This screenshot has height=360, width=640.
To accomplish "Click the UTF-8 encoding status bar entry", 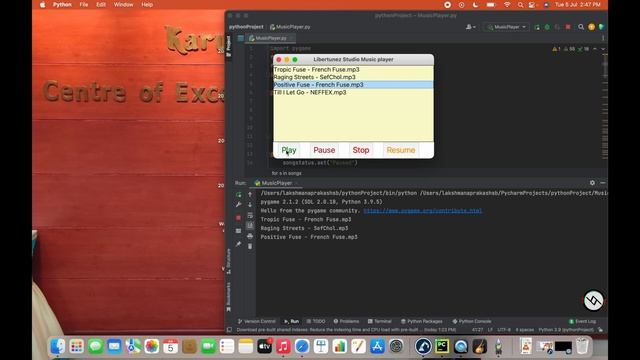I will [x=504, y=330].
